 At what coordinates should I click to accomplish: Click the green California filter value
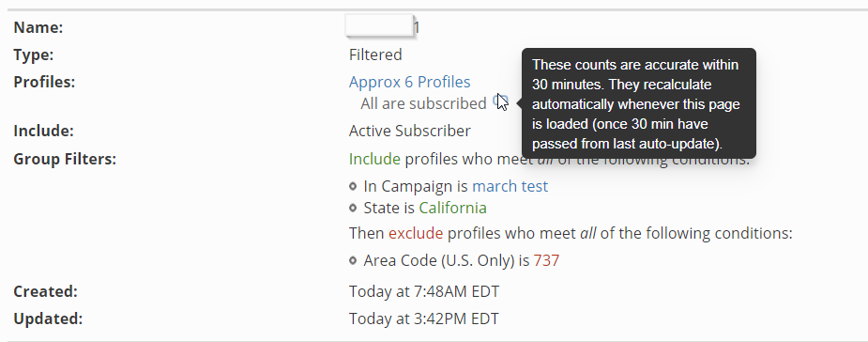coord(453,208)
